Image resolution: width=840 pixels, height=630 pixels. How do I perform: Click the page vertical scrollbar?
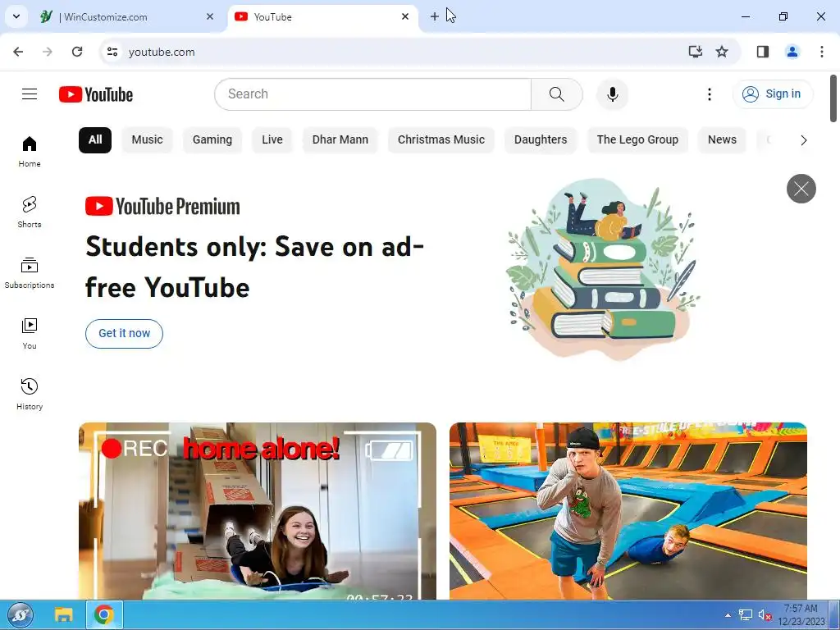click(x=833, y=98)
